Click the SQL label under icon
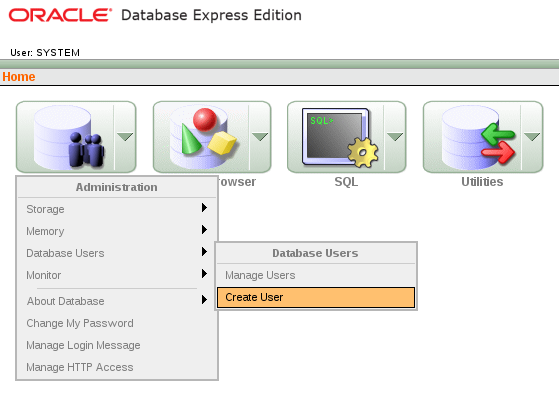The image size is (559, 393). click(x=346, y=182)
